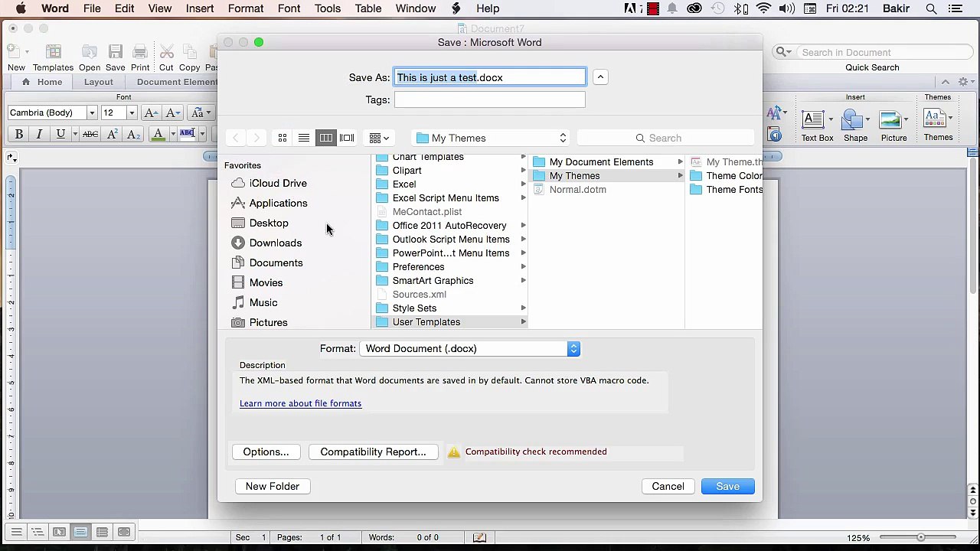980x551 pixels.
Task: Open Wi-Fi status menu
Action: click(x=763, y=8)
